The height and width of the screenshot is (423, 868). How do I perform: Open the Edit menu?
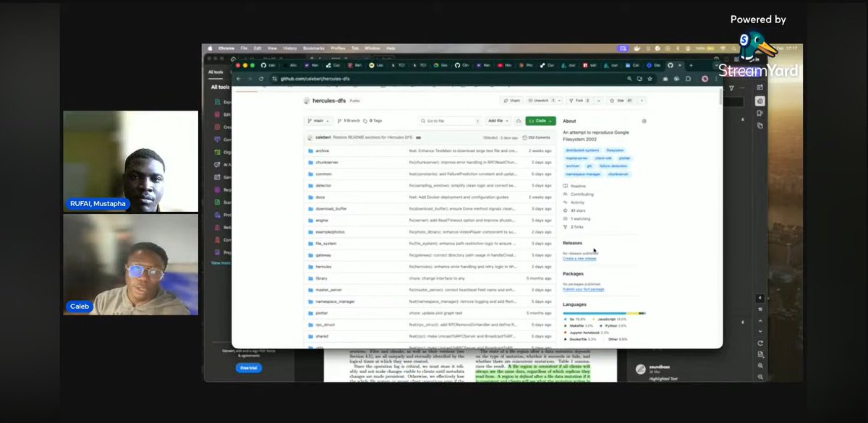(x=257, y=48)
